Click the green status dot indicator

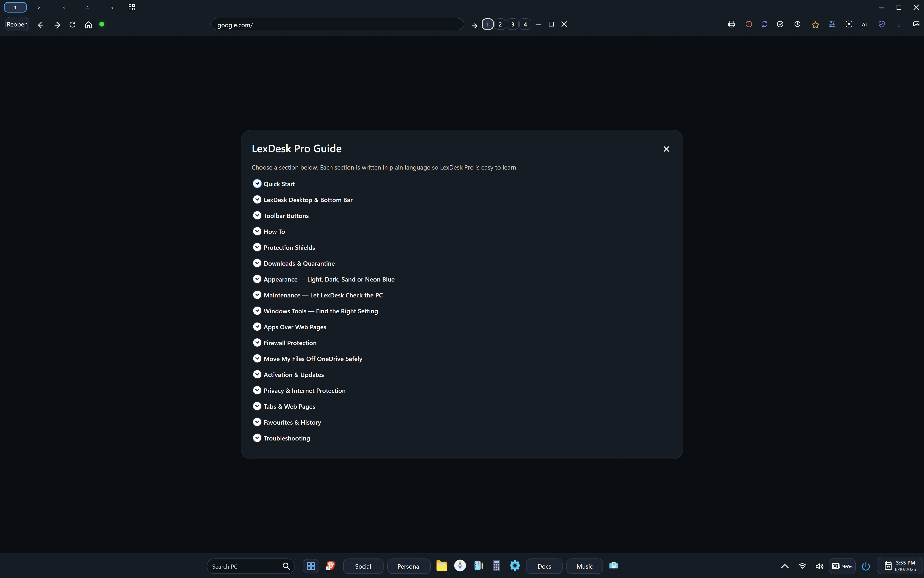click(102, 24)
